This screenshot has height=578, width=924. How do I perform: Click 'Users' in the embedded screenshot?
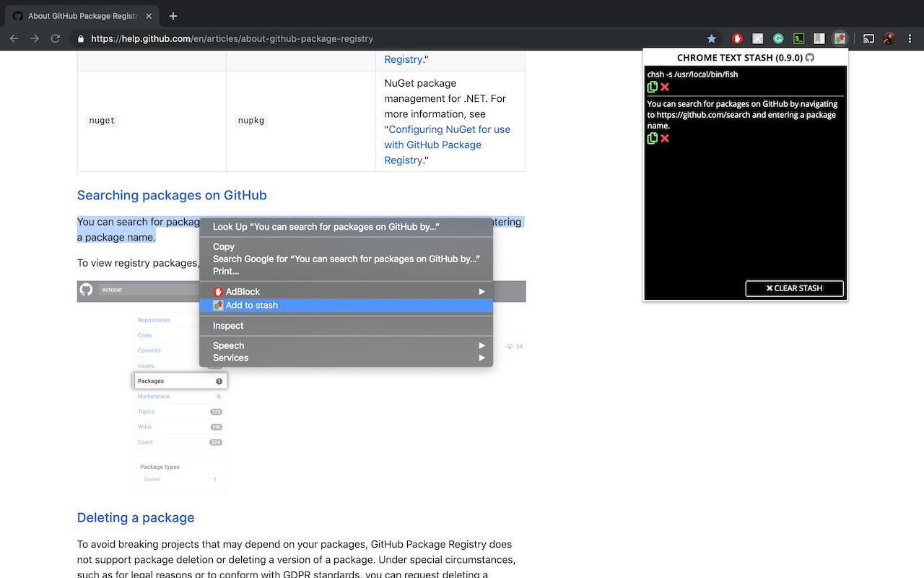click(145, 441)
